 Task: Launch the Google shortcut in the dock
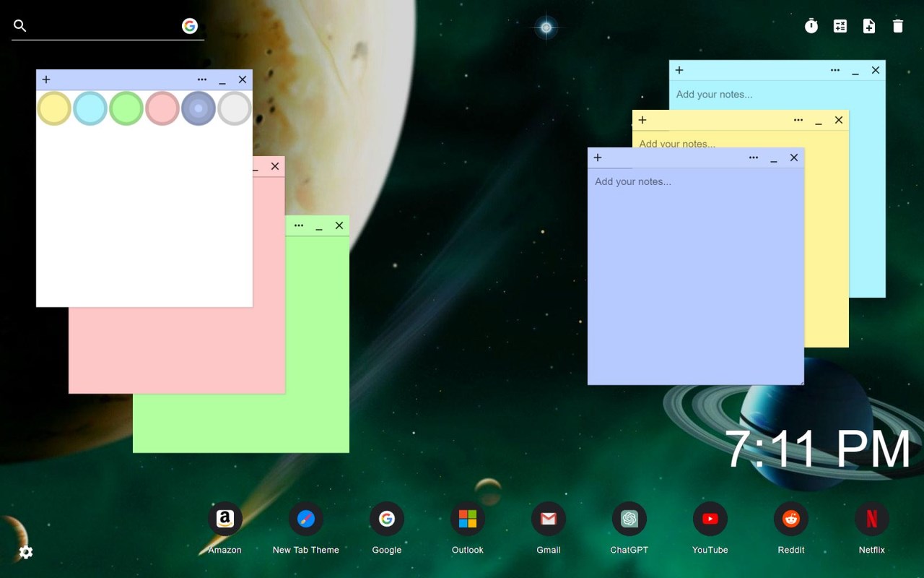coord(387,519)
